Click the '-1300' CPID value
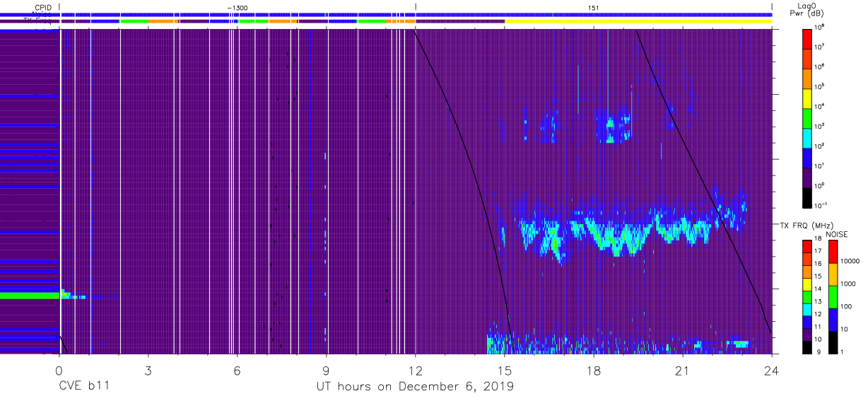The image size is (868, 401). (x=237, y=8)
